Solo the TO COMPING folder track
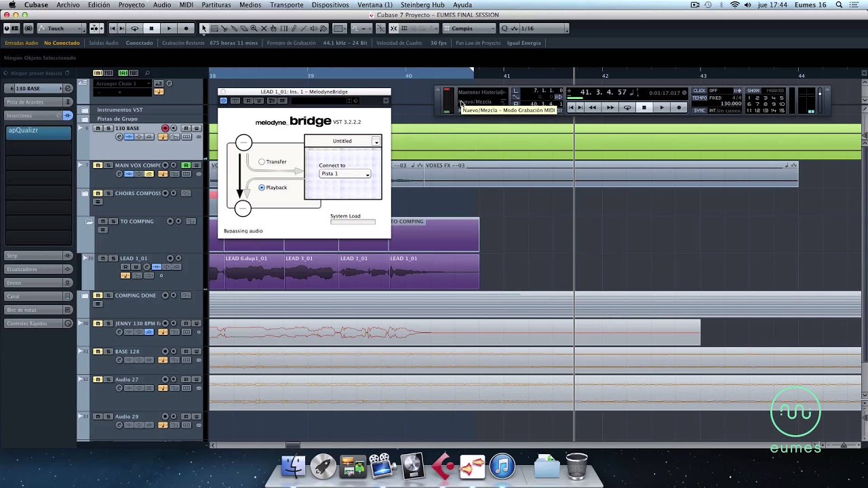The height and width of the screenshot is (488, 868). 113,222
